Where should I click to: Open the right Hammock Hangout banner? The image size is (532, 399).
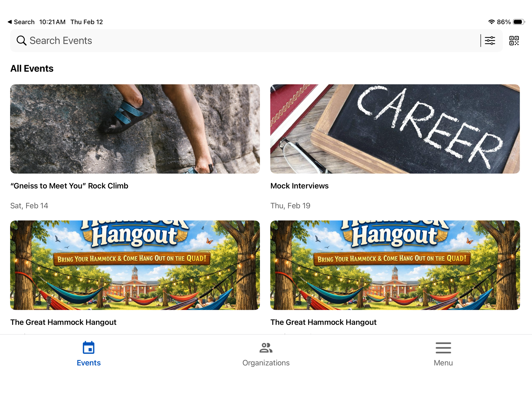(395, 265)
